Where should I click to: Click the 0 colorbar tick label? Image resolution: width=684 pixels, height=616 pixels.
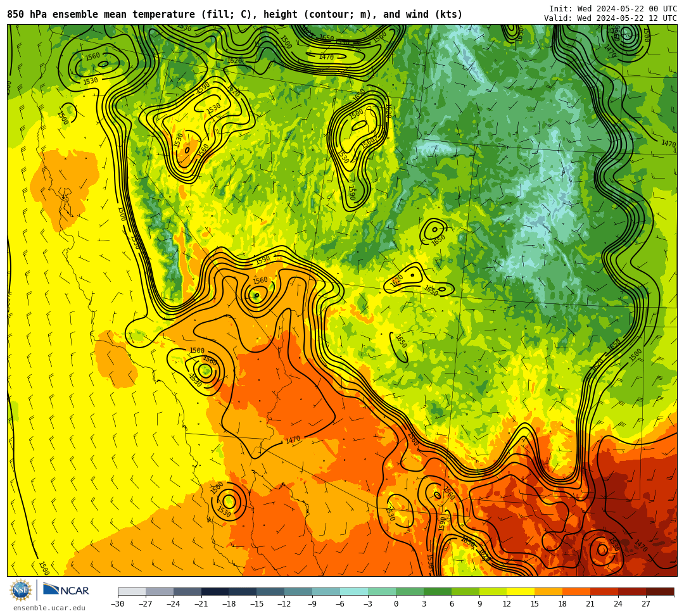[396, 604]
